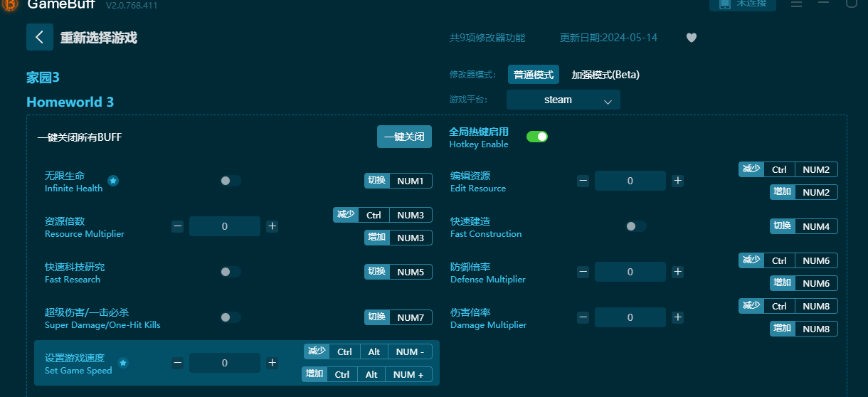Select the 加强模式(Beta) mode tab
868x397 pixels.
pos(605,75)
